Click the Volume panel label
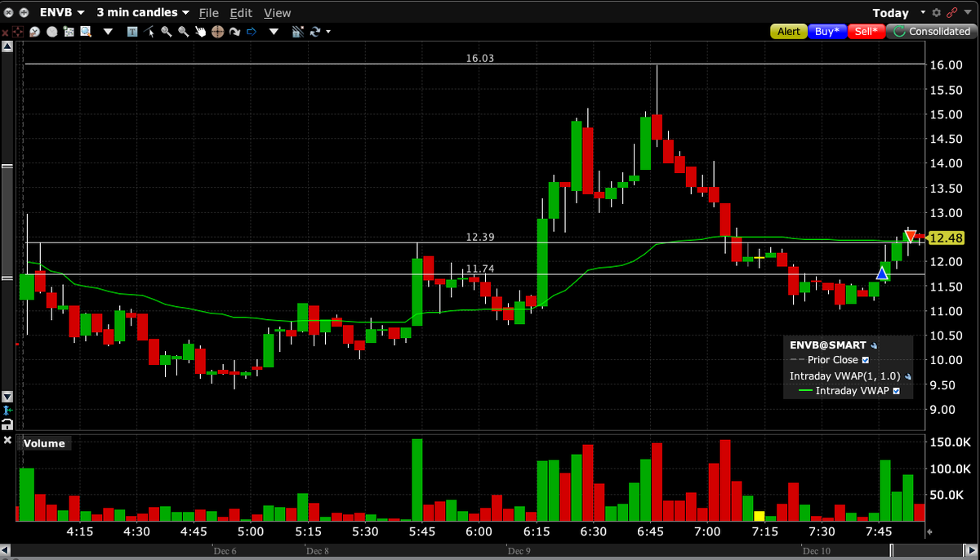The height and width of the screenshot is (560, 980). 44,443
